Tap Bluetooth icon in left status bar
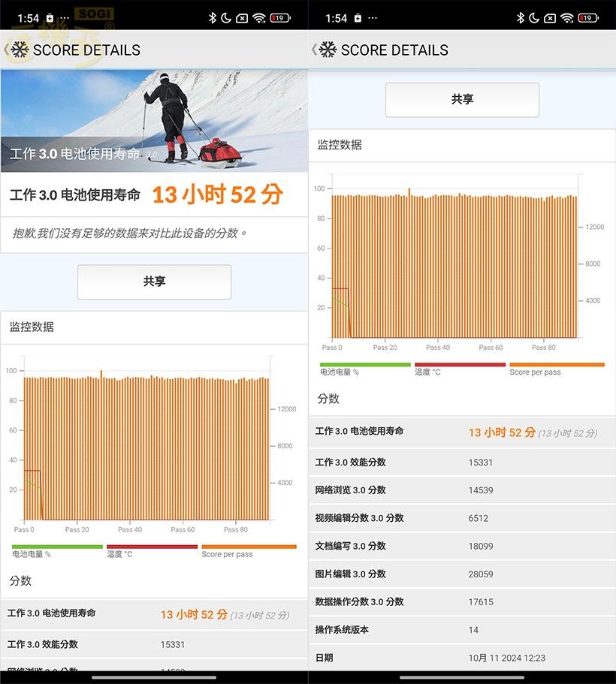This screenshot has height=684, width=616. pyautogui.click(x=212, y=18)
